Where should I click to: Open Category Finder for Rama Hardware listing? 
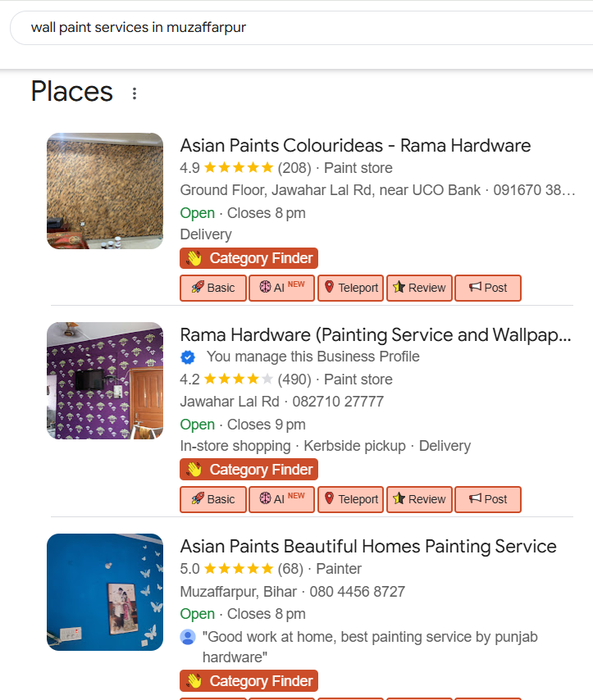[249, 470]
